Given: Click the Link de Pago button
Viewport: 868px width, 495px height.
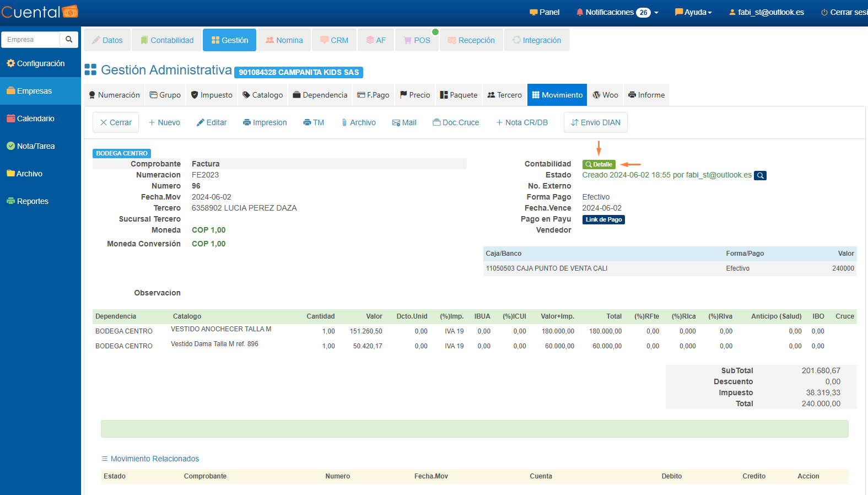Looking at the screenshot, I should pos(603,219).
